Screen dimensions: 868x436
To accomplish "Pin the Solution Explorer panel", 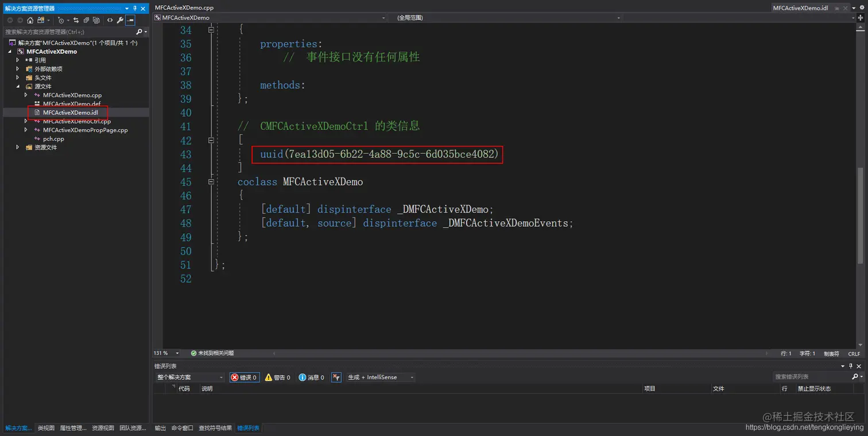I will point(135,8).
